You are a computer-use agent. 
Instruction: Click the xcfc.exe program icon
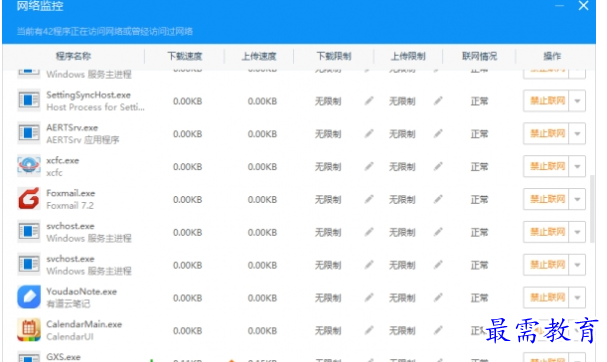tap(29, 166)
